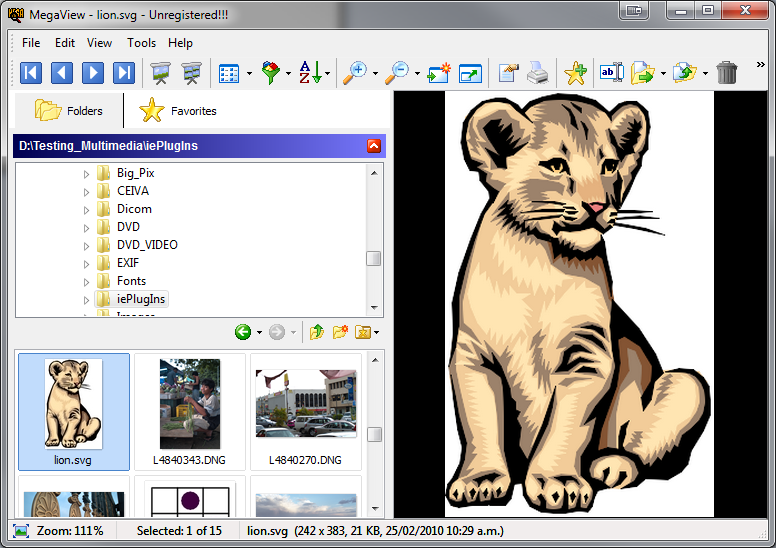This screenshot has height=548, width=776.
Task: Click the green back arrow below the folder tree
Action: point(243,332)
